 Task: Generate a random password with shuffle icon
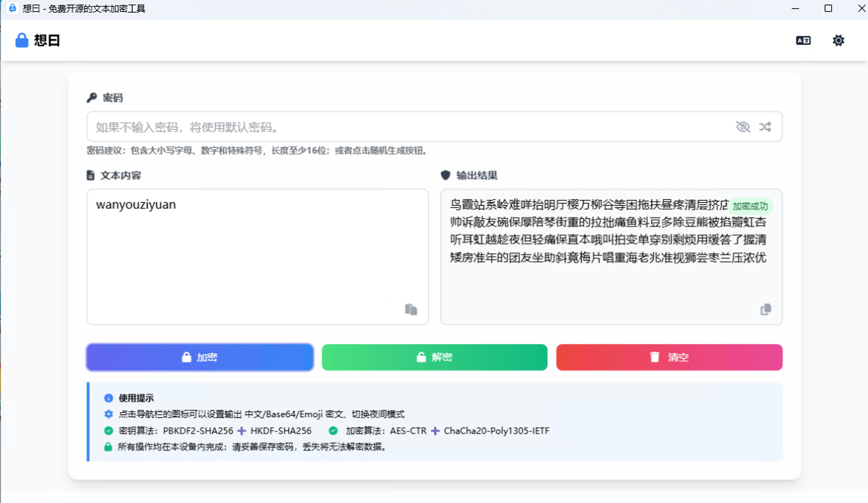(x=765, y=127)
